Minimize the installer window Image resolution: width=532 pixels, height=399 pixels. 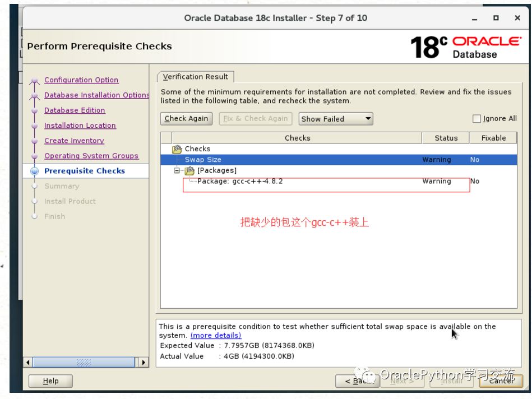[x=475, y=18]
